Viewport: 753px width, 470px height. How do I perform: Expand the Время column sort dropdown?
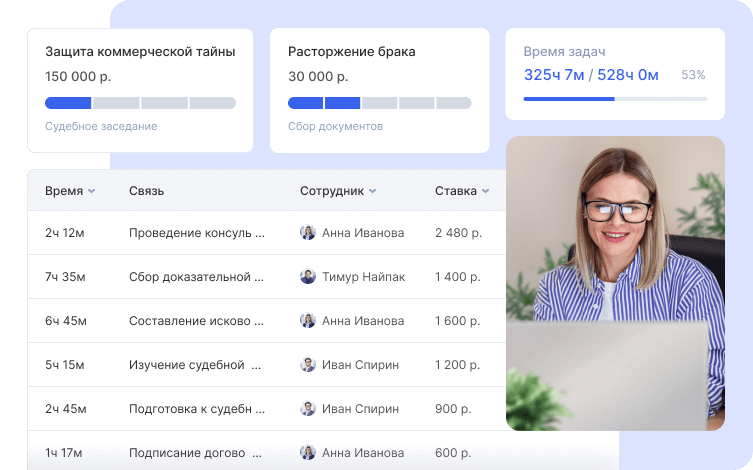coord(91,191)
